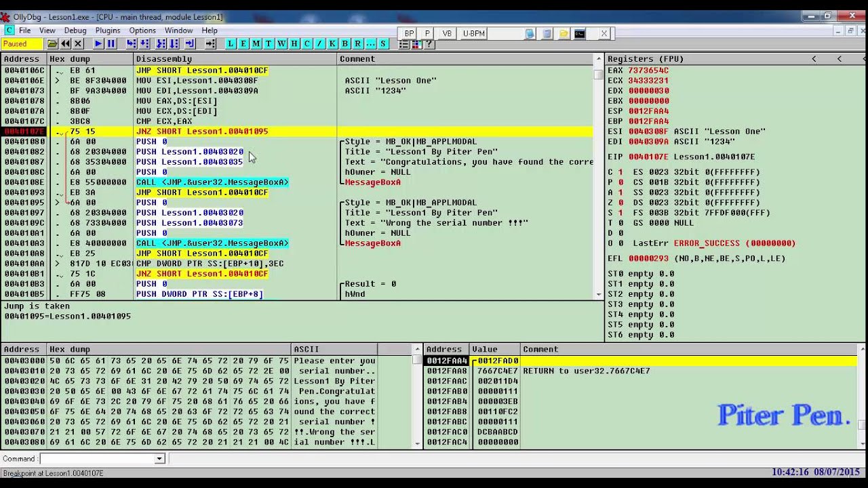
Task: Show Windows list with W button
Action: pos(281,43)
